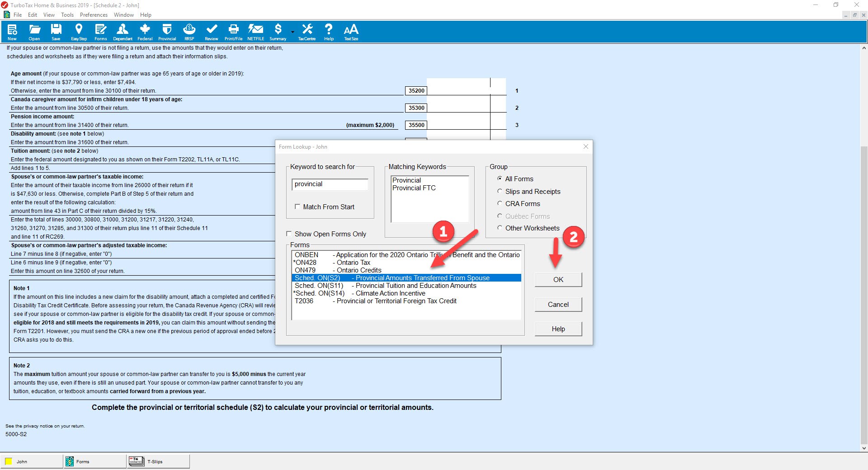Viewport: 868px width, 470px height.
Task: Select the CRA Forms radio button
Action: [500, 203]
